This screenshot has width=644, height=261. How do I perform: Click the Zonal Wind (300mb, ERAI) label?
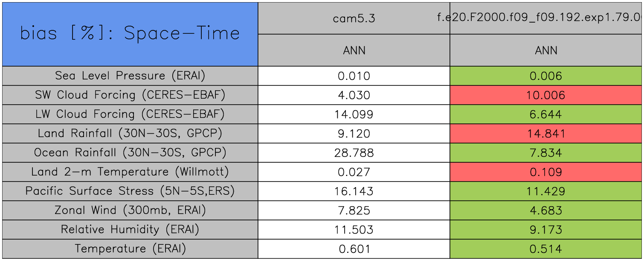[130, 211]
